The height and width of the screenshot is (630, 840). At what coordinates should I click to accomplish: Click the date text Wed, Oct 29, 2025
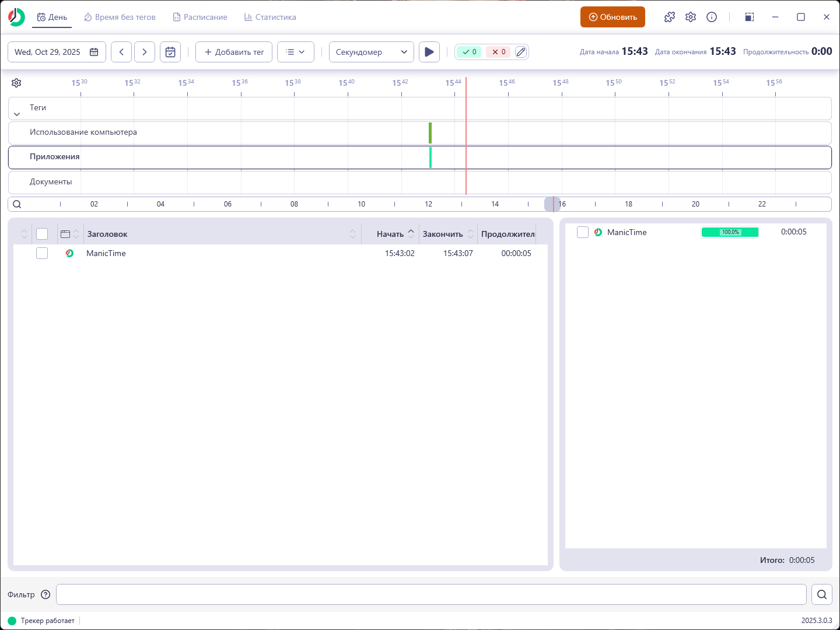click(x=47, y=52)
